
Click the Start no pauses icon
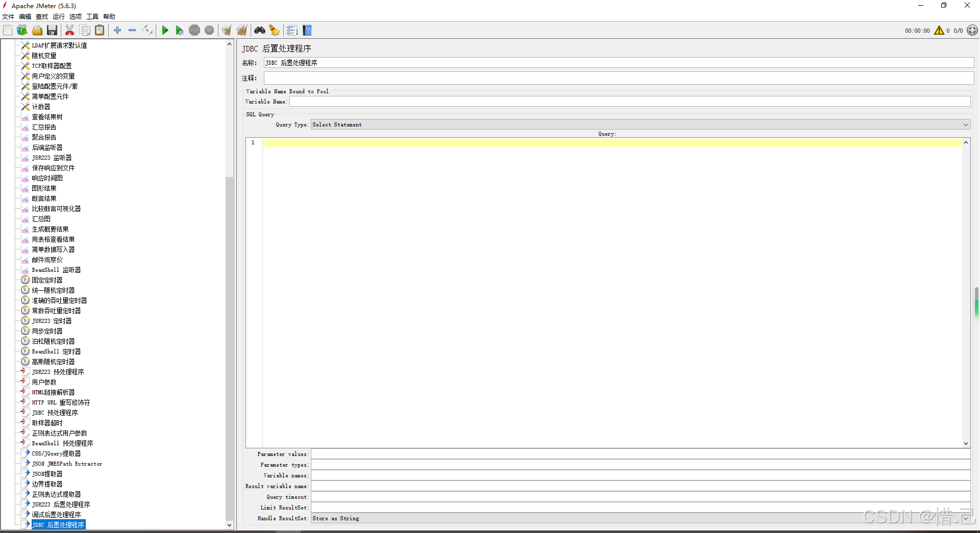(179, 31)
